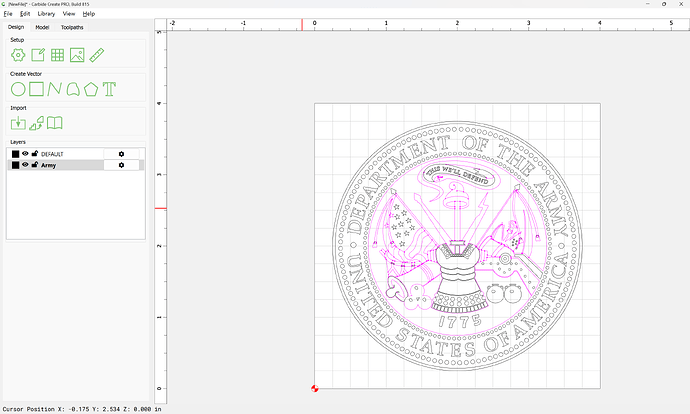Open the Edit menu
This screenshot has width=690, height=414.
[25, 14]
